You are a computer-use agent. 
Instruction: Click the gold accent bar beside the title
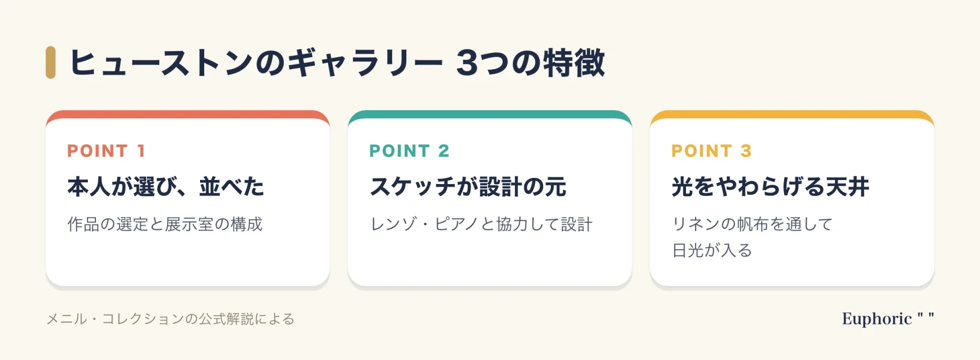[51, 62]
